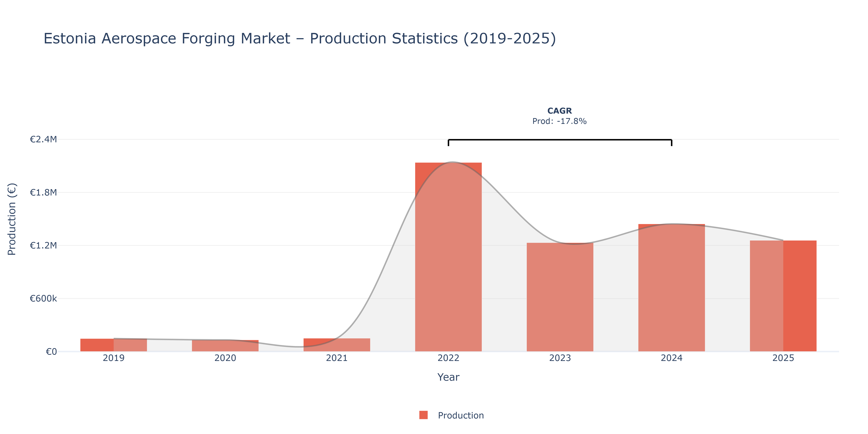Toggle the Production legend label

(x=461, y=416)
